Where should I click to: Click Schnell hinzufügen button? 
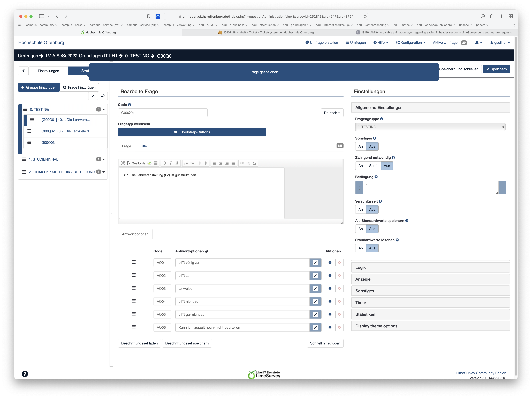pos(325,343)
